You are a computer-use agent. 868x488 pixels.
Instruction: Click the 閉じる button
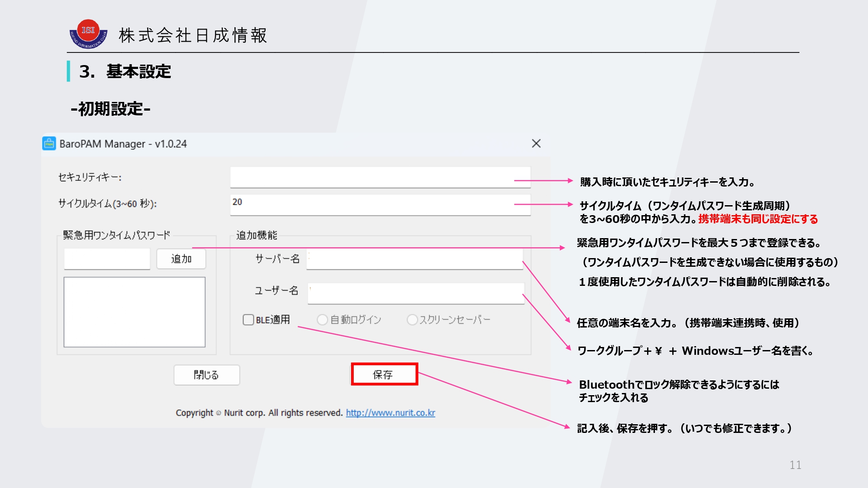point(207,375)
